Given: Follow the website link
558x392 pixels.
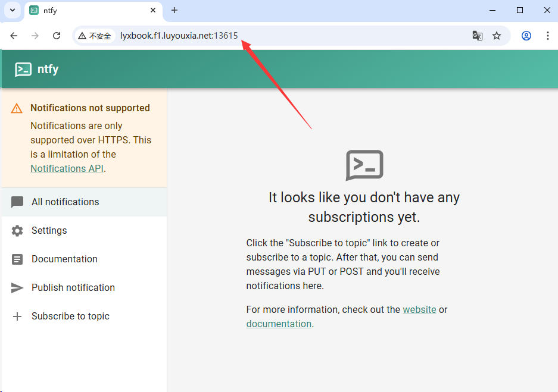Looking at the screenshot, I should click(x=419, y=309).
